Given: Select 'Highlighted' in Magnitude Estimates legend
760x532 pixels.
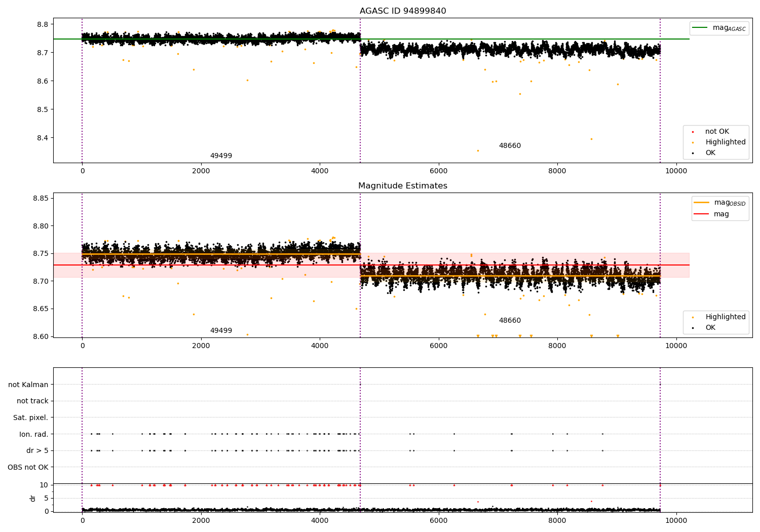Looking at the screenshot, I should pyautogui.click(x=726, y=317).
